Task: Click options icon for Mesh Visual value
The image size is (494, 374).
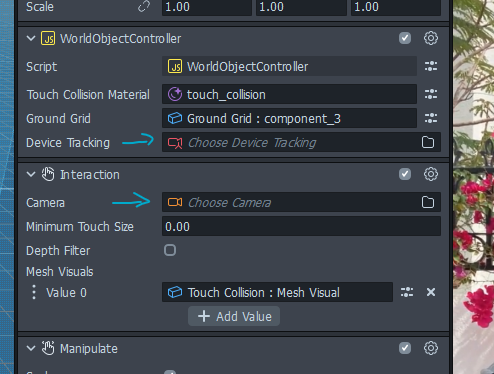Action: click(407, 292)
